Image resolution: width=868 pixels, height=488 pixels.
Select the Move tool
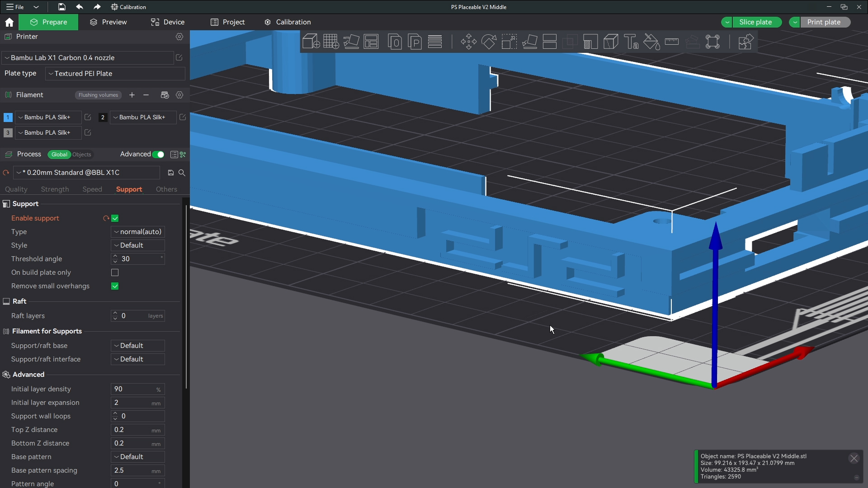[468, 42]
